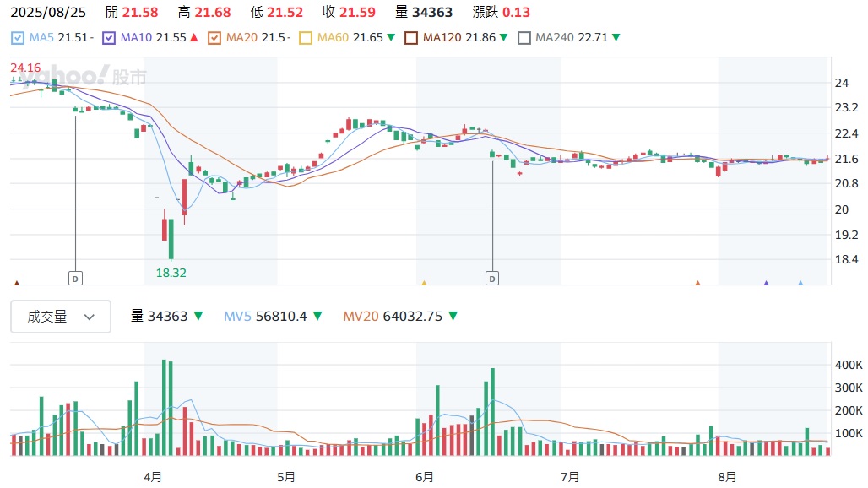This screenshot has width=868, height=488.
Task: Click the 18.32 lowest price label
Action: coord(171,272)
